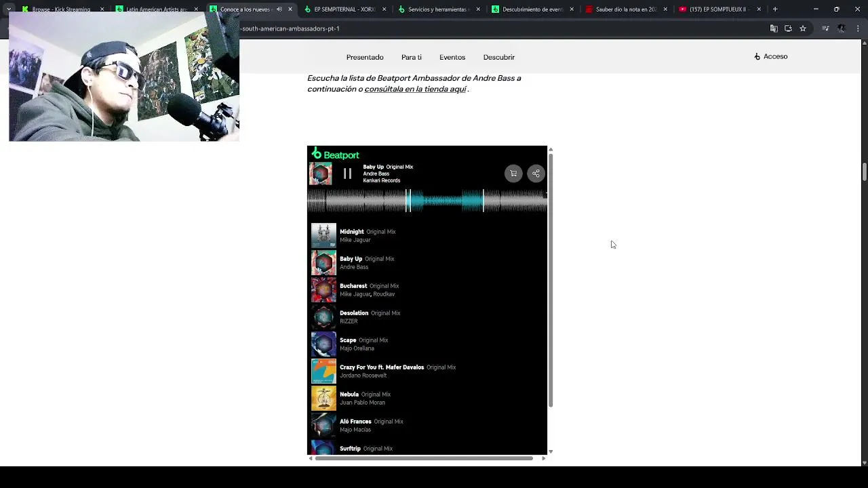This screenshot has height=488, width=868.
Task: Pause the Beatport player track
Action: (x=347, y=174)
